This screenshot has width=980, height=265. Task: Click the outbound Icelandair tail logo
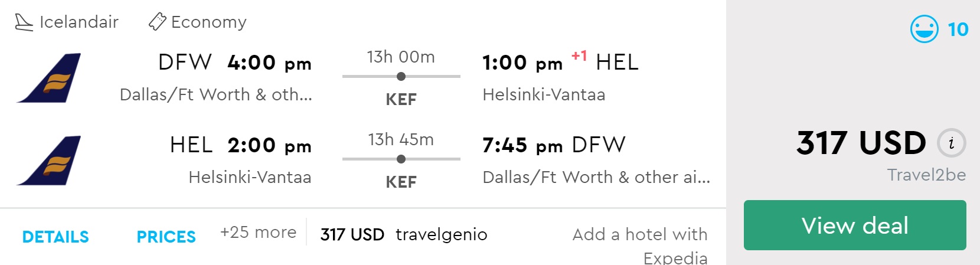point(49,78)
